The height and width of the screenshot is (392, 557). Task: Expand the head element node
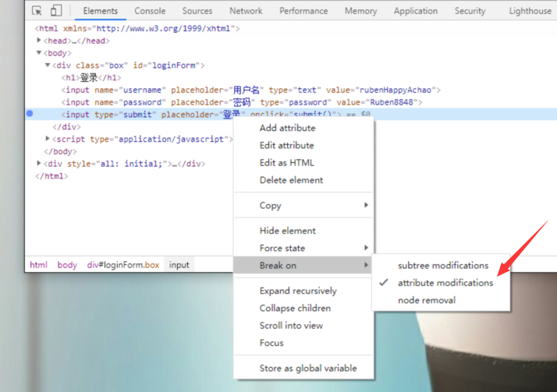(39, 41)
